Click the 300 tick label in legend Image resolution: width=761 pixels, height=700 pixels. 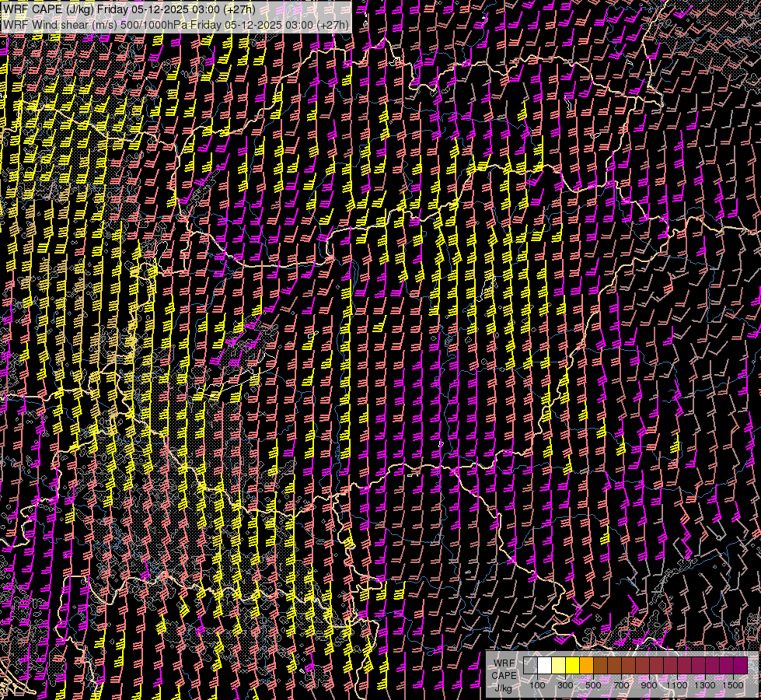tap(565, 685)
